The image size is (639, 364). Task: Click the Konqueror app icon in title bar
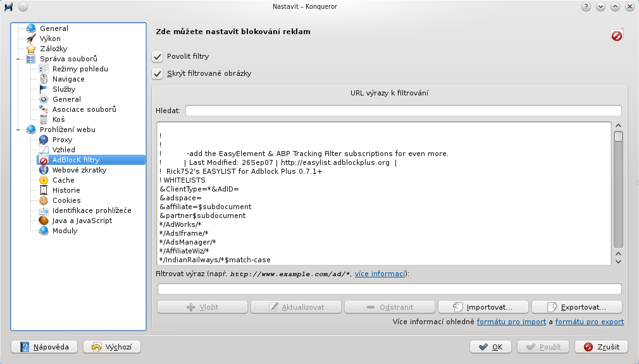(8, 6)
